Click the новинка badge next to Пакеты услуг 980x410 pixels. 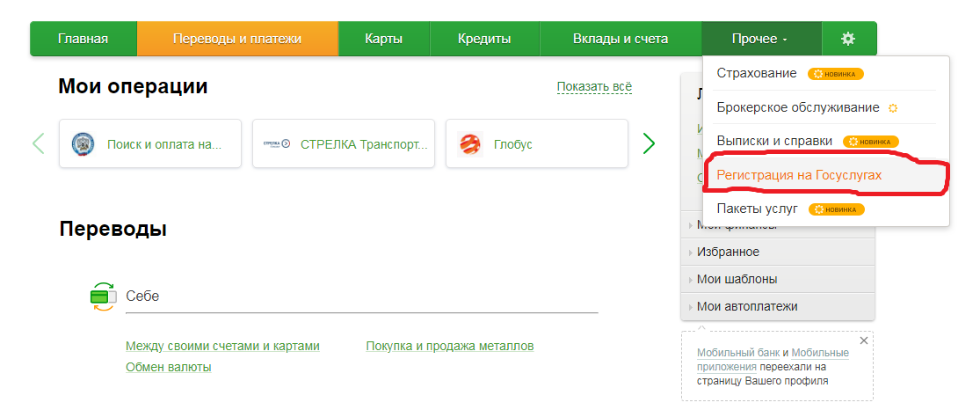pos(837,209)
